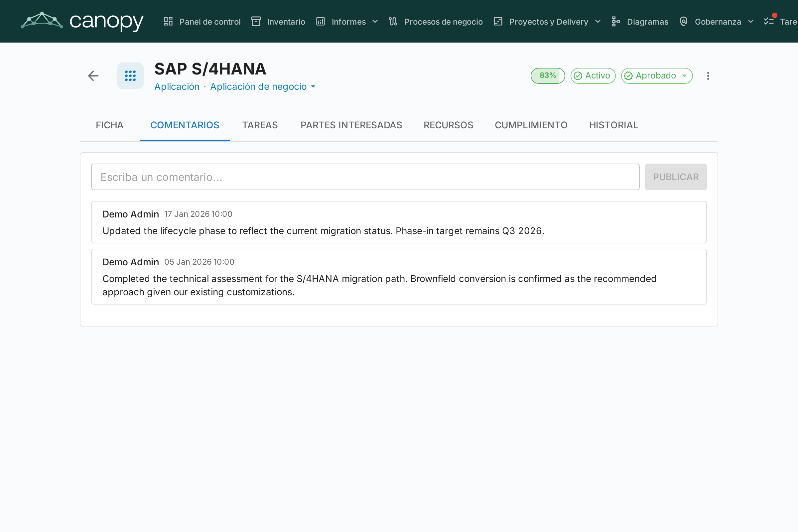Switch to the FICHA tab
The image size is (798, 532).
tap(110, 125)
